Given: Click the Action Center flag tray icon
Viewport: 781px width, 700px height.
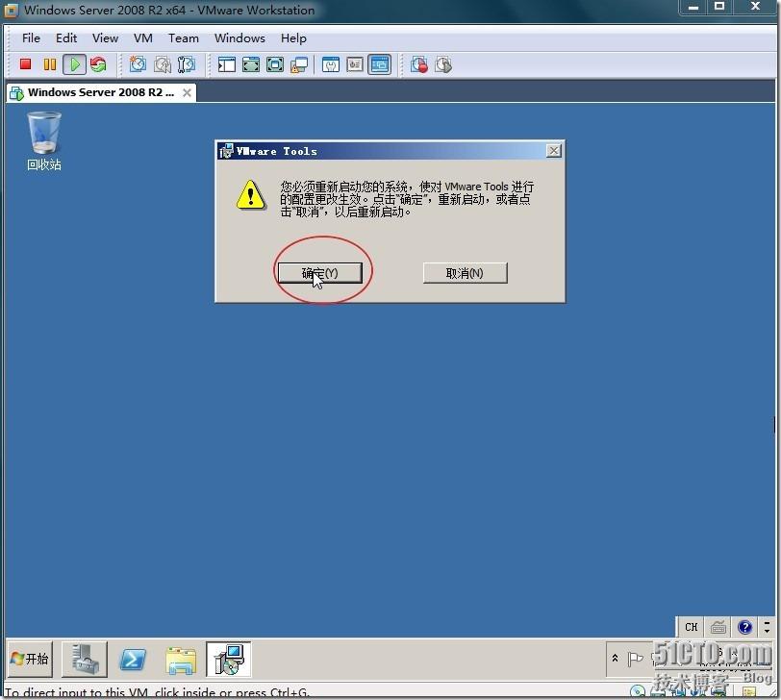Looking at the screenshot, I should click(x=635, y=660).
